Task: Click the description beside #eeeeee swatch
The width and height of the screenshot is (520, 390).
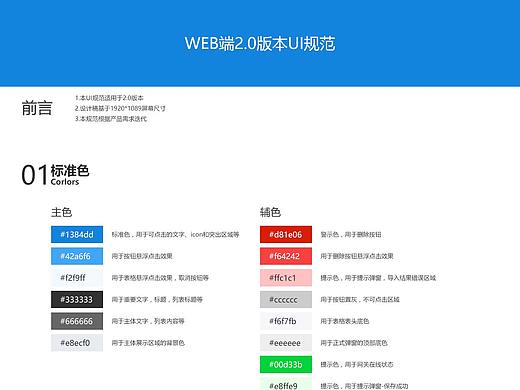Action: pyautogui.click(x=354, y=343)
